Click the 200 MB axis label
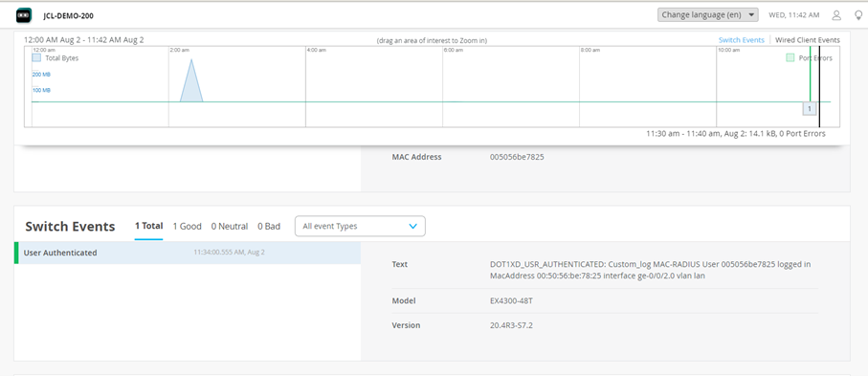This screenshot has height=376, width=868. click(41, 75)
